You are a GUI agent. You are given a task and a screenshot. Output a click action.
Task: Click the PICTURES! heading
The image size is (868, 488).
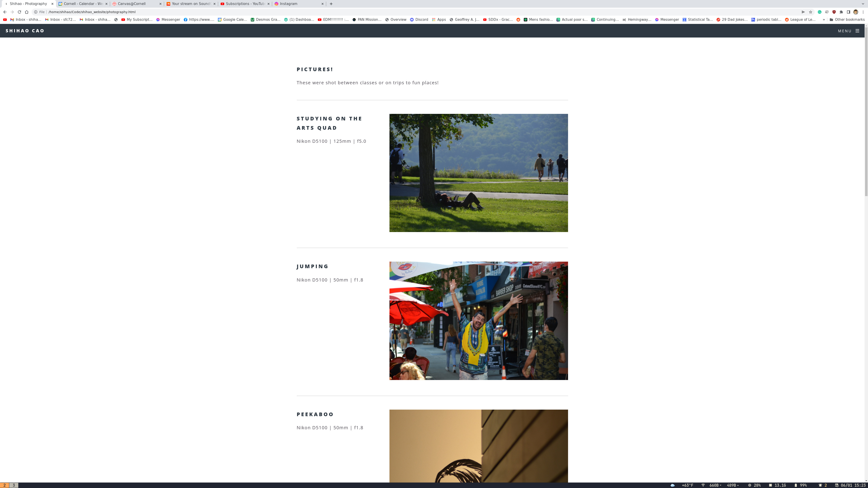coord(315,69)
